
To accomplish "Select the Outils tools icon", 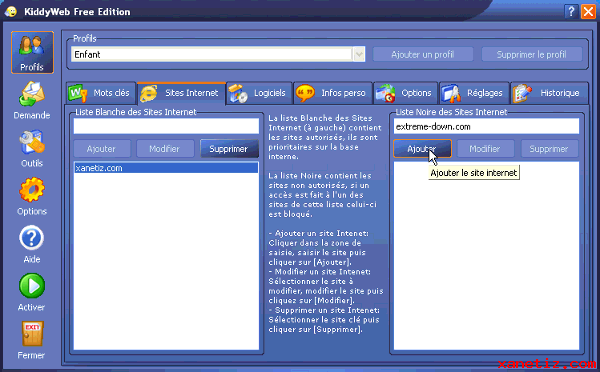I will (32, 143).
